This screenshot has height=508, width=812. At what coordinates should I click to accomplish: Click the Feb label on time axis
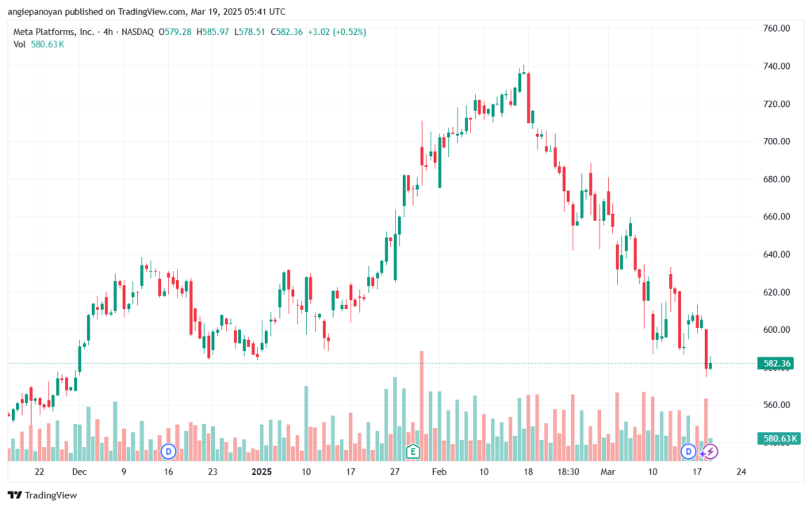click(x=439, y=472)
